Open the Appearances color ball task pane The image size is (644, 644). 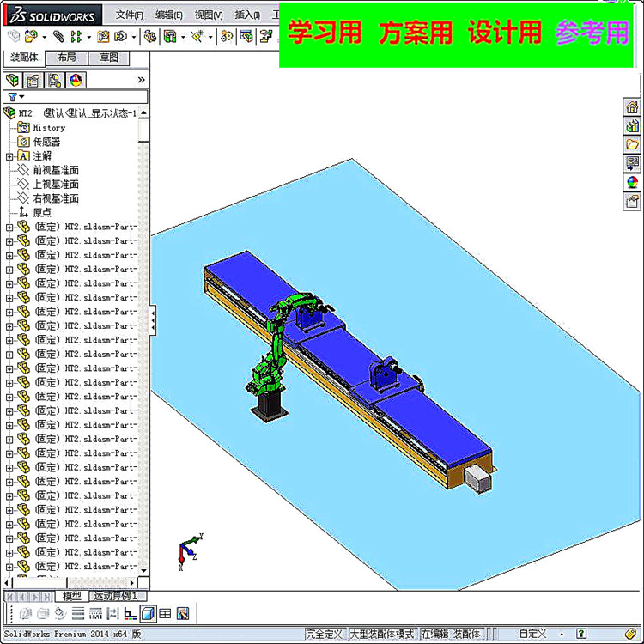[x=632, y=182]
